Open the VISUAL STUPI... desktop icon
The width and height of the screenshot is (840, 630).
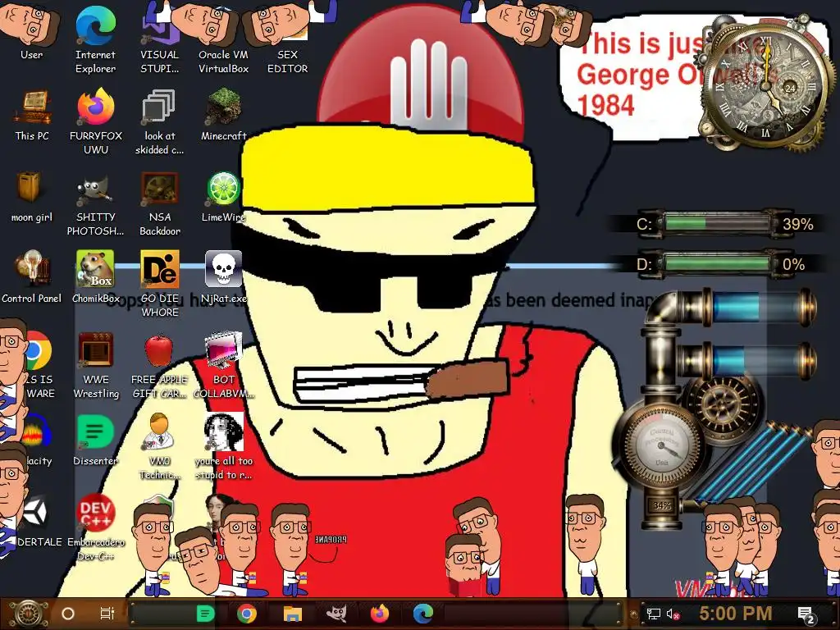click(159, 39)
